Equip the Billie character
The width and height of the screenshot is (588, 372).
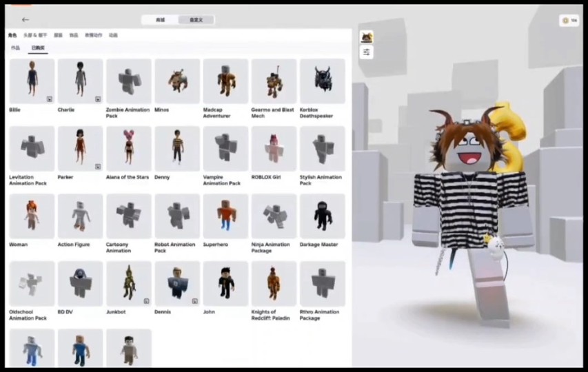coord(32,81)
